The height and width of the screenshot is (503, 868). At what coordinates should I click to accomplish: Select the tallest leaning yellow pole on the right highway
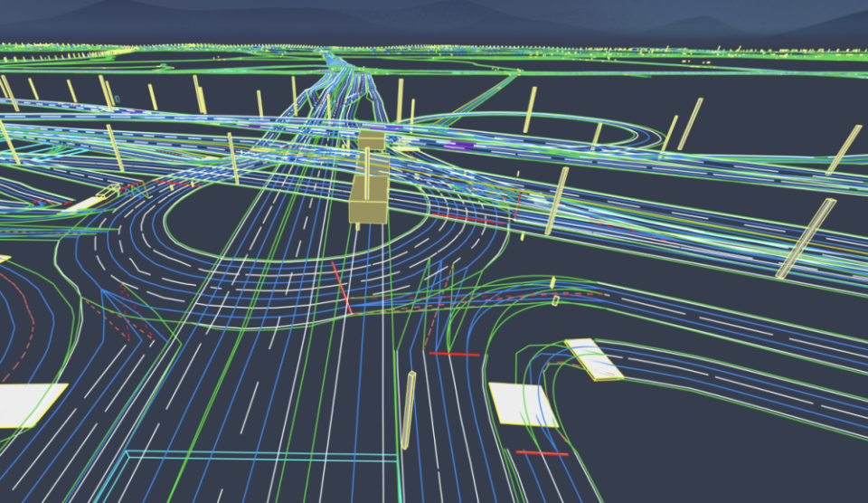(x=806, y=238)
